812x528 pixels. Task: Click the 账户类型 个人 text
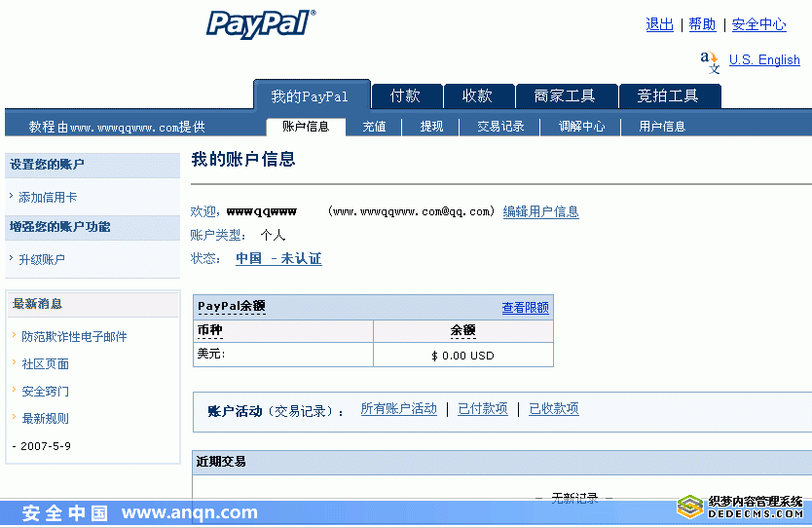coord(238,235)
